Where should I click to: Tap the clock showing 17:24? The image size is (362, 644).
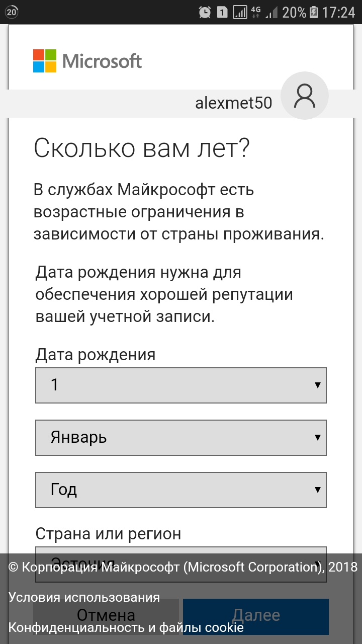(x=338, y=12)
